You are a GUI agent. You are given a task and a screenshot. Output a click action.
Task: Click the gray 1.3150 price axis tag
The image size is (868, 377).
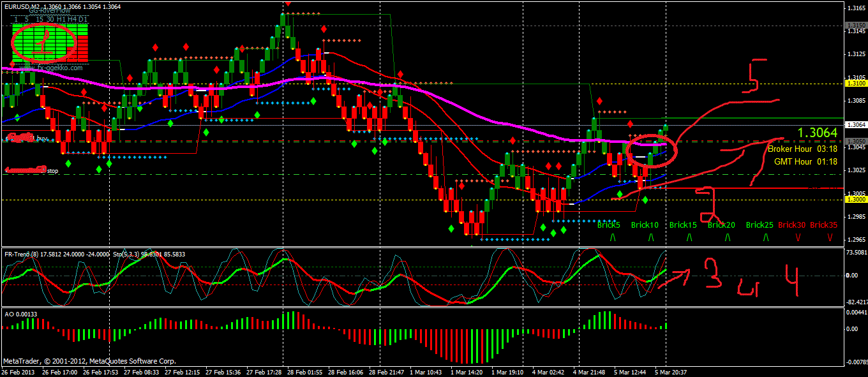(855, 26)
